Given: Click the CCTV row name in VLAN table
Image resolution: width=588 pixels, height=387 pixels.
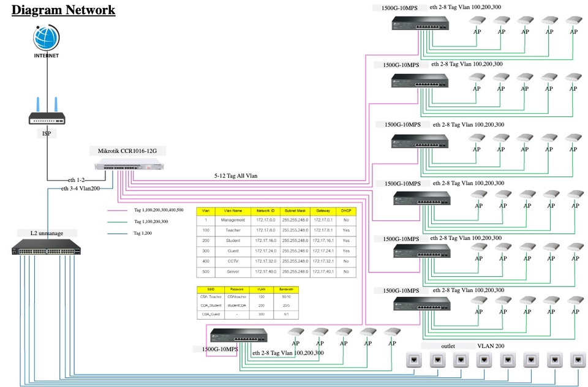Looking at the screenshot, I should click(x=233, y=261).
